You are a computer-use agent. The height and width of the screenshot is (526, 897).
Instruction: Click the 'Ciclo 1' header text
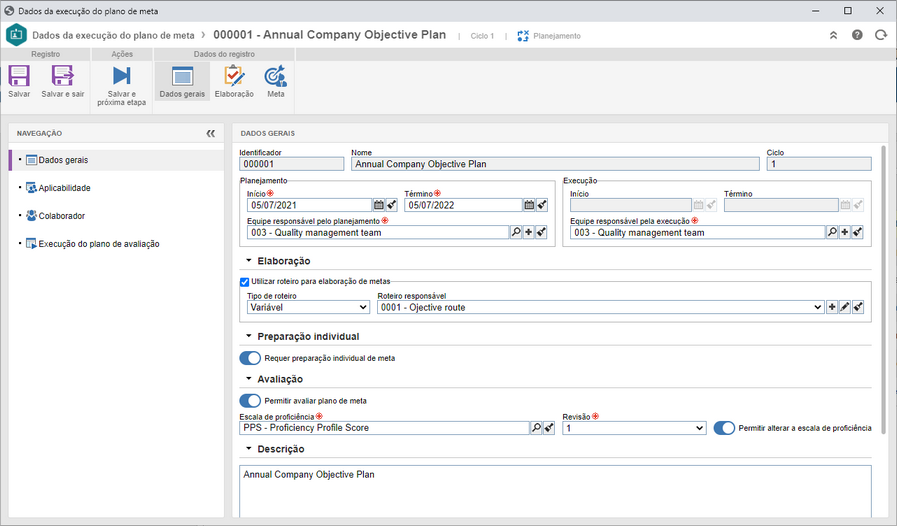pyautogui.click(x=482, y=36)
